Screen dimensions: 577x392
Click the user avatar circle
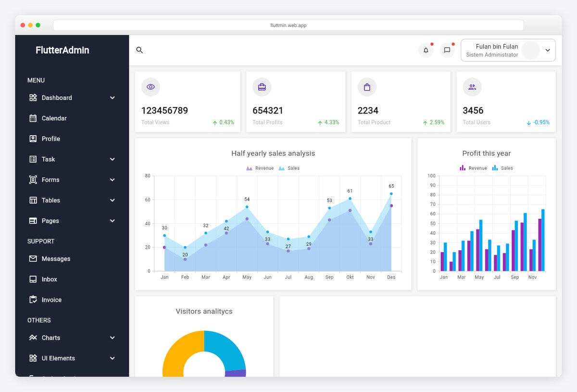point(531,50)
